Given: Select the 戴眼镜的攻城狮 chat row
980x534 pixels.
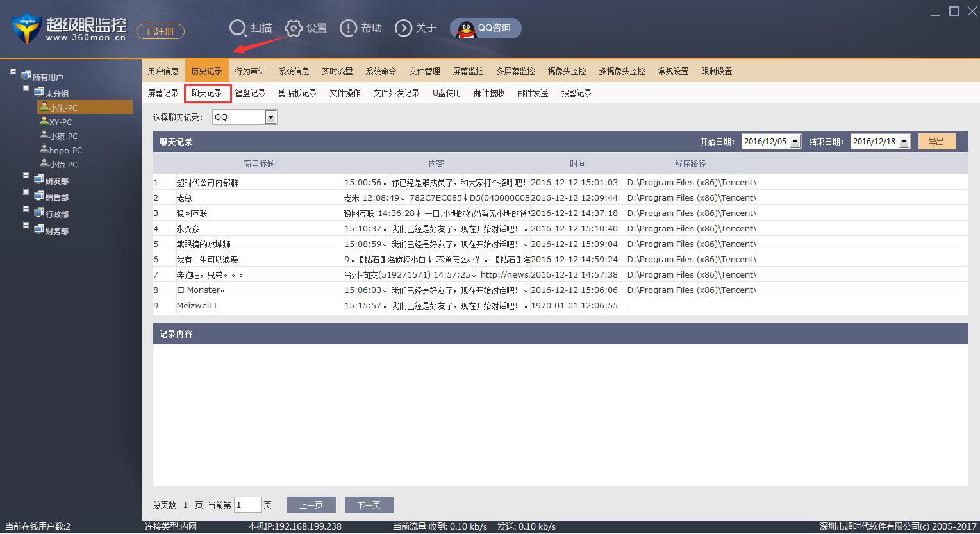Looking at the screenshot, I should (560, 244).
